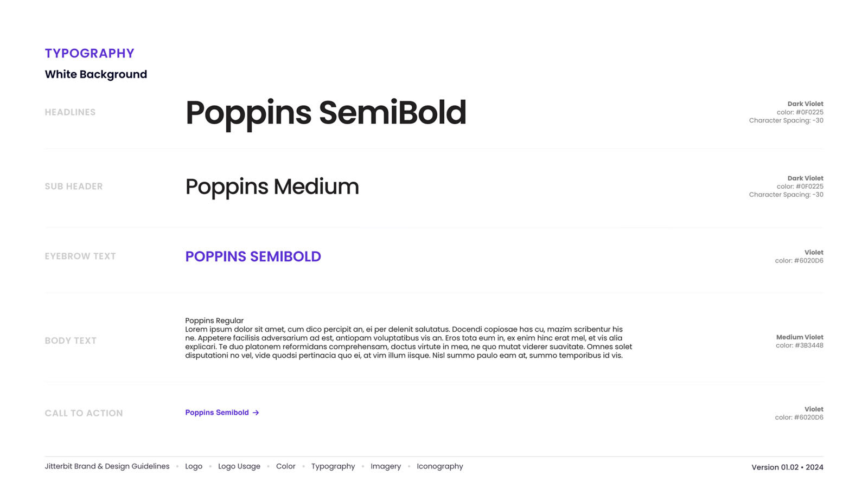Click the large "Poppins SemiBold" headline sample
This screenshot has width=868, height=488.
point(325,113)
